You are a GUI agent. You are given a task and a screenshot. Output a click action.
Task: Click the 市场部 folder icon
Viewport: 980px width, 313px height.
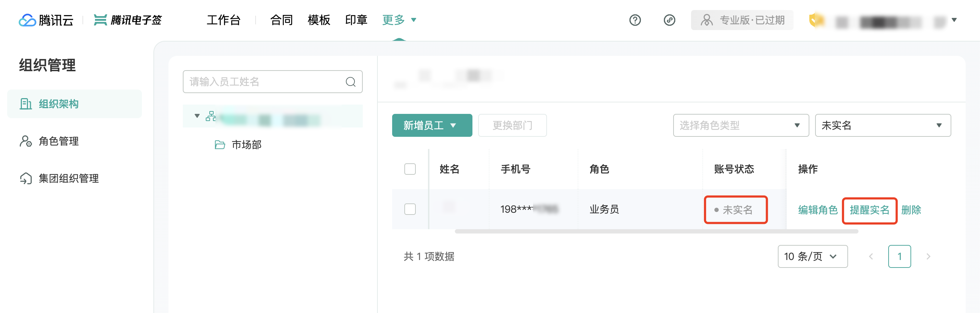219,145
